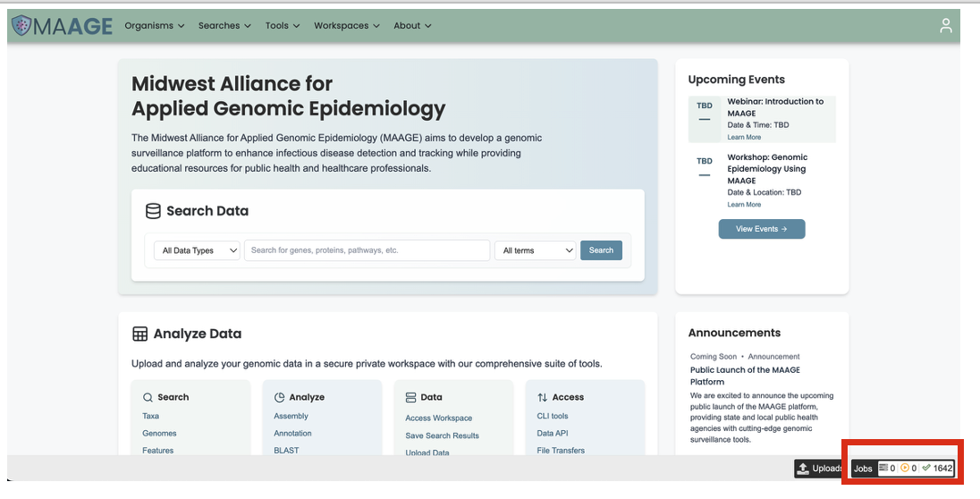
Task: Open the Workspaces dropdown menu
Action: tap(347, 26)
